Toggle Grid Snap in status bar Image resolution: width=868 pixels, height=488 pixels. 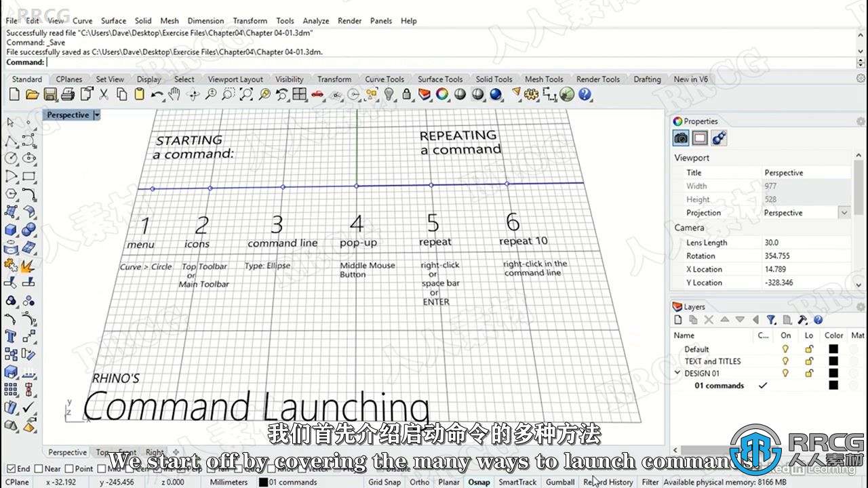(x=384, y=482)
